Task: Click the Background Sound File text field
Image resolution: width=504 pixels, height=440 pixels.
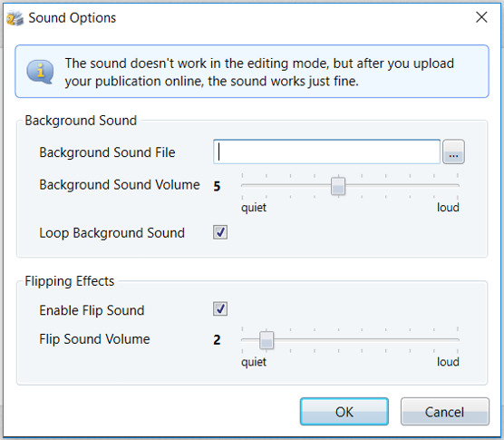Action: (x=326, y=152)
